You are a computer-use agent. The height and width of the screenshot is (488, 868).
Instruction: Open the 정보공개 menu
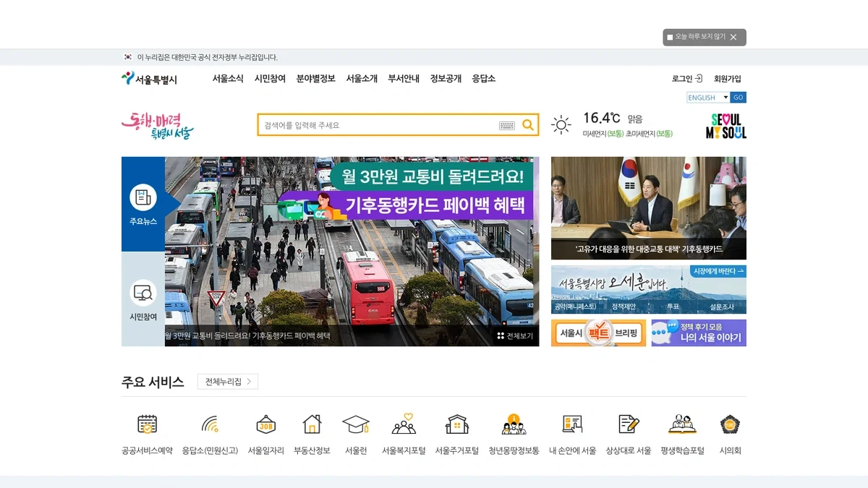(446, 79)
